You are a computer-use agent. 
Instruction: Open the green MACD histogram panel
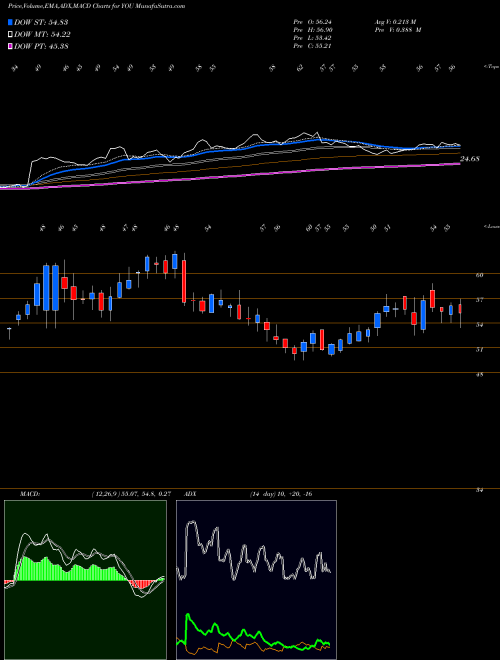pos(85,580)
